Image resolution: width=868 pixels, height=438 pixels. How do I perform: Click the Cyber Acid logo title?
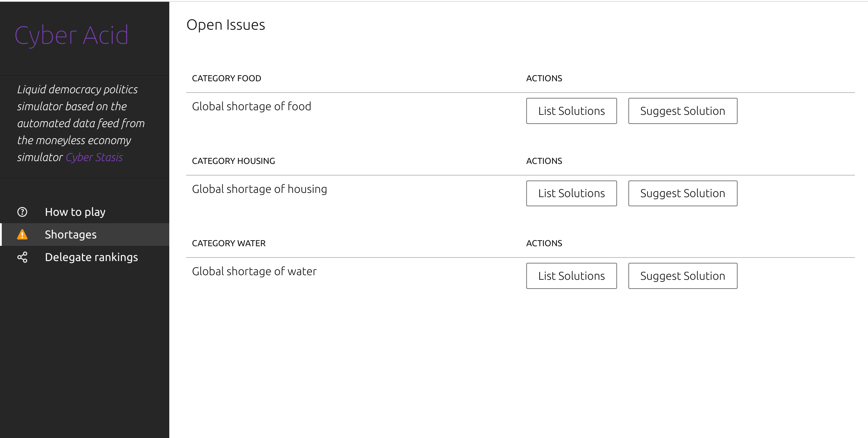click(71, 35)
